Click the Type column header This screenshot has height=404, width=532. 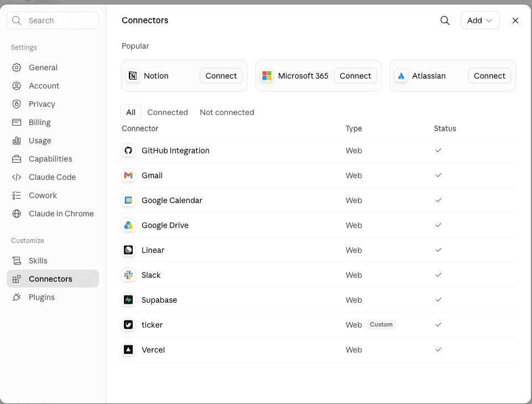pos(353,128)
